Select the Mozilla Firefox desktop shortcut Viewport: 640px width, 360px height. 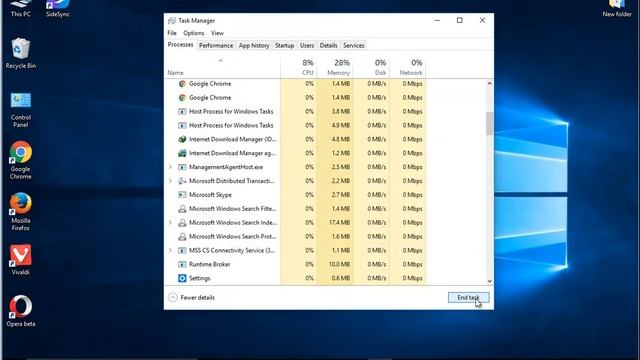click(x=20, y=212)
